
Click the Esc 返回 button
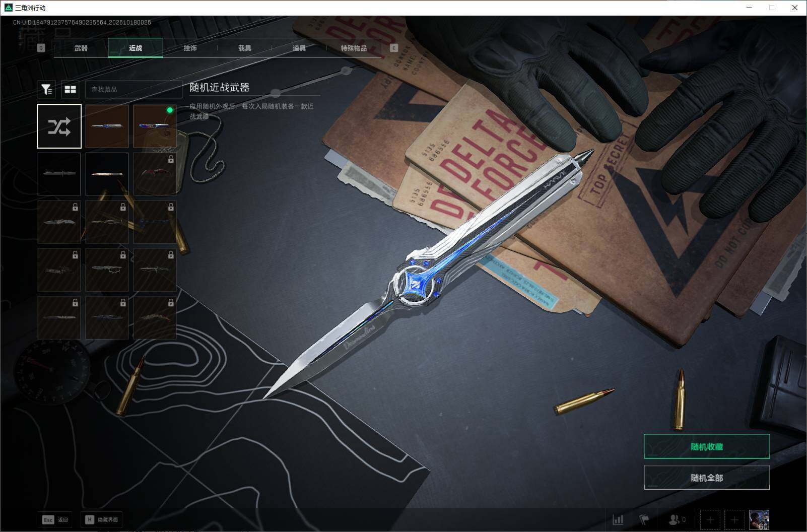[x=56, y=519]
